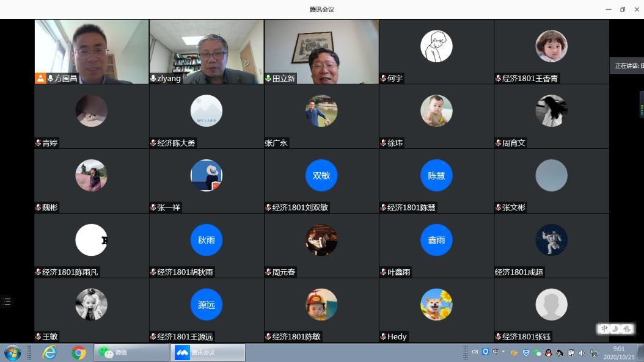Screen dimensions: 644x362
Task: Open the Windows Start button
Action: point(13,352)
